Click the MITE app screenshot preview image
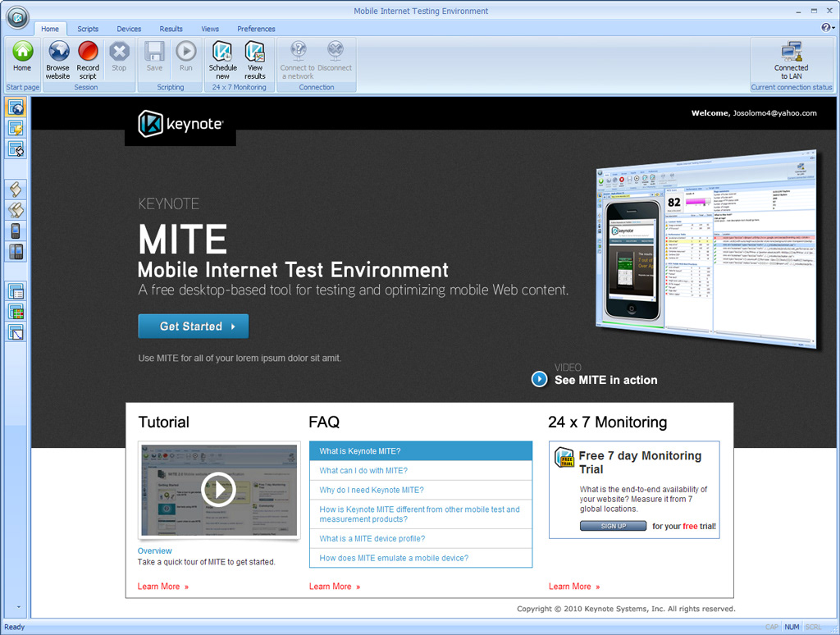This screenshot has width=840, height=635. [706, 249]
